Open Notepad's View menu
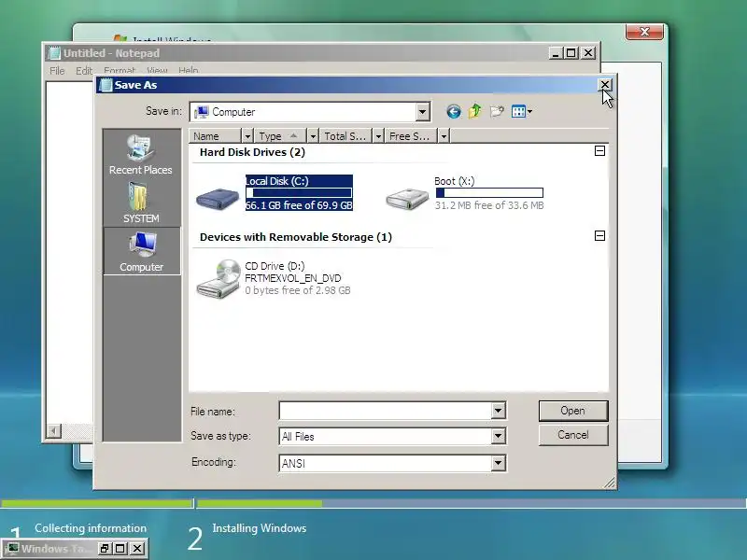 [157, 71]
